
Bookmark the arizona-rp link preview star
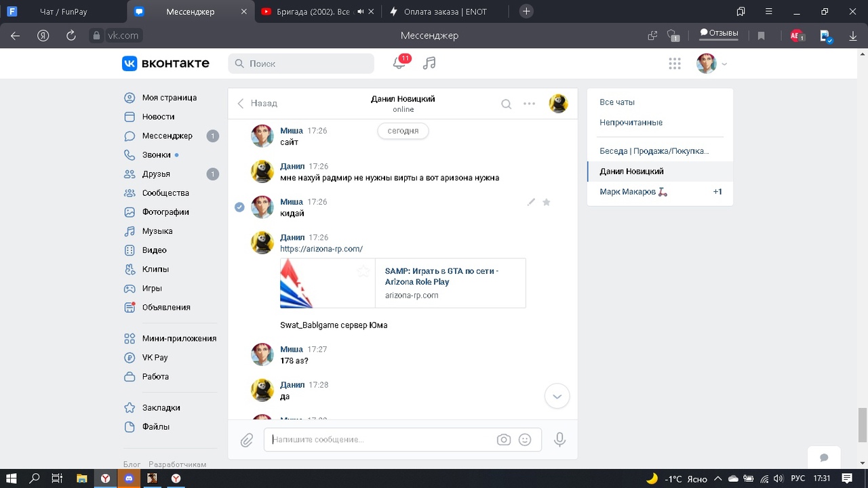pos(363,271)
